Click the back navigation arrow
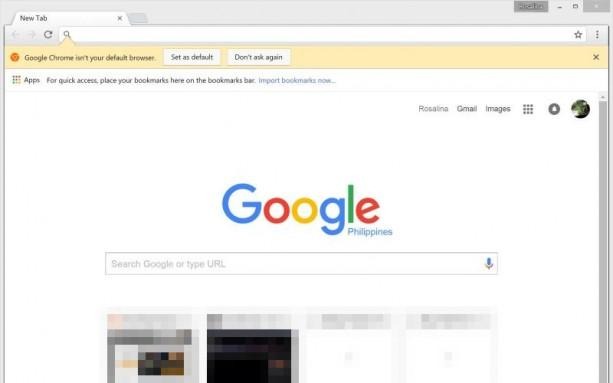613x383 pixels. click(x=15, y=34)
